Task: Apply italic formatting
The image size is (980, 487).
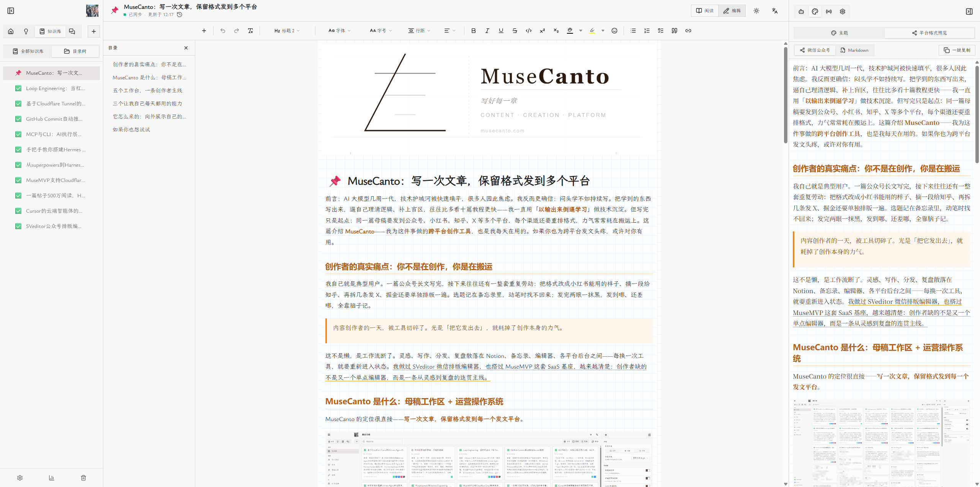Action: [487, 31]
